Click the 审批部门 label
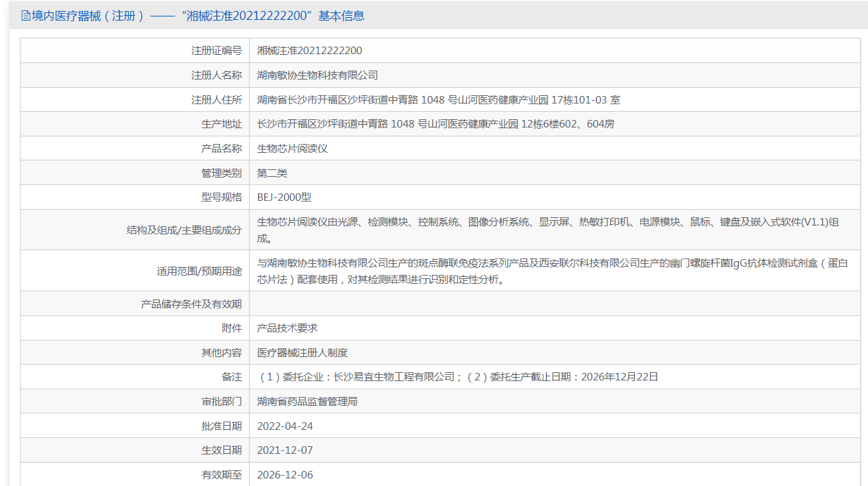Image resolution: width=868 pixels, height=486 pixels. click(221, 402)
